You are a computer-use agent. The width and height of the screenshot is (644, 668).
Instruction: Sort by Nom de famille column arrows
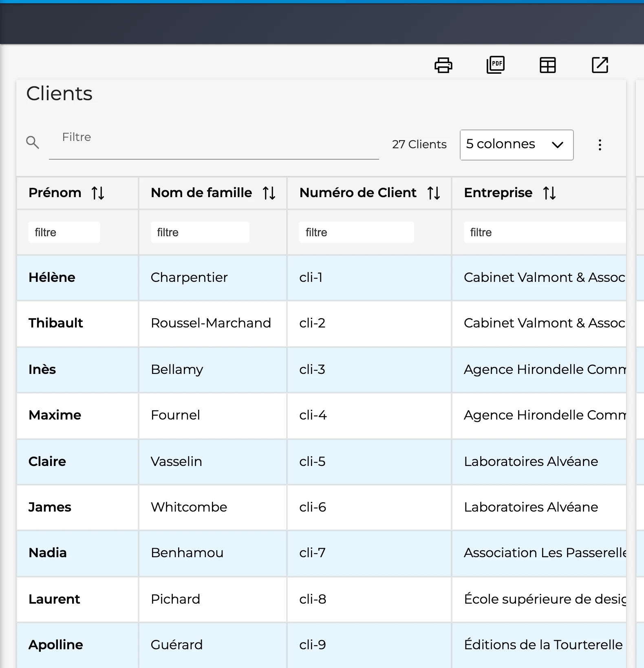tap(269, 193)
